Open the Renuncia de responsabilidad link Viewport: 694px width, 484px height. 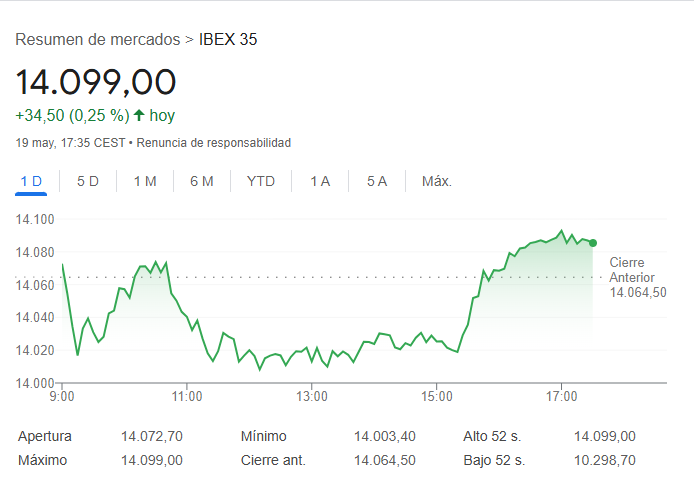(x=213, y=143)
